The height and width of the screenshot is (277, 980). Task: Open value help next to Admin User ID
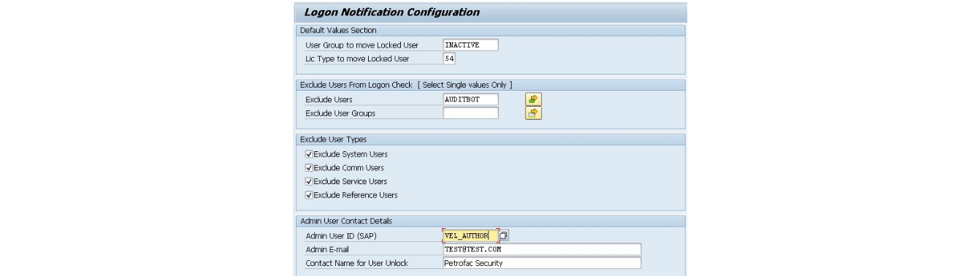504,235
